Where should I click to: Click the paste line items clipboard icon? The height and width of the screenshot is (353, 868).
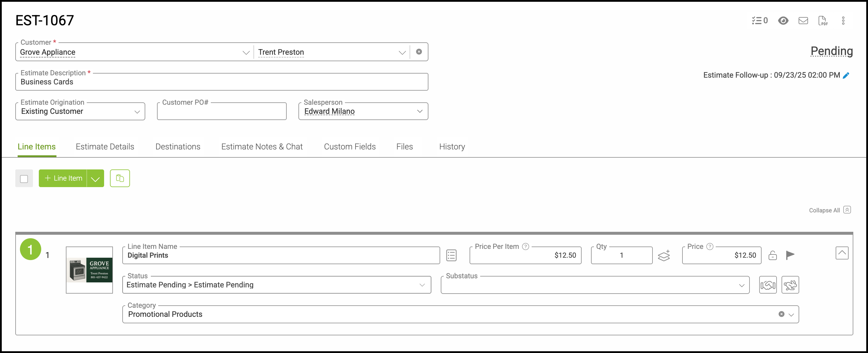(x=120, y=178)
